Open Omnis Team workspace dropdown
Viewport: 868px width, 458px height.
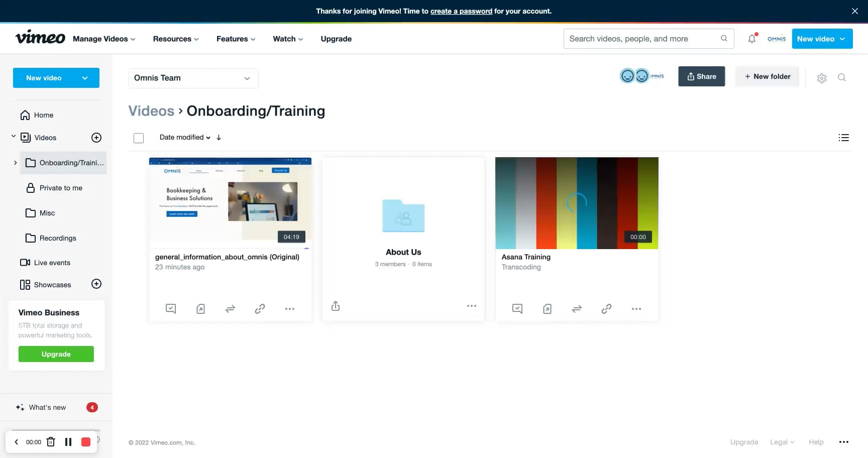click(193, 78)
